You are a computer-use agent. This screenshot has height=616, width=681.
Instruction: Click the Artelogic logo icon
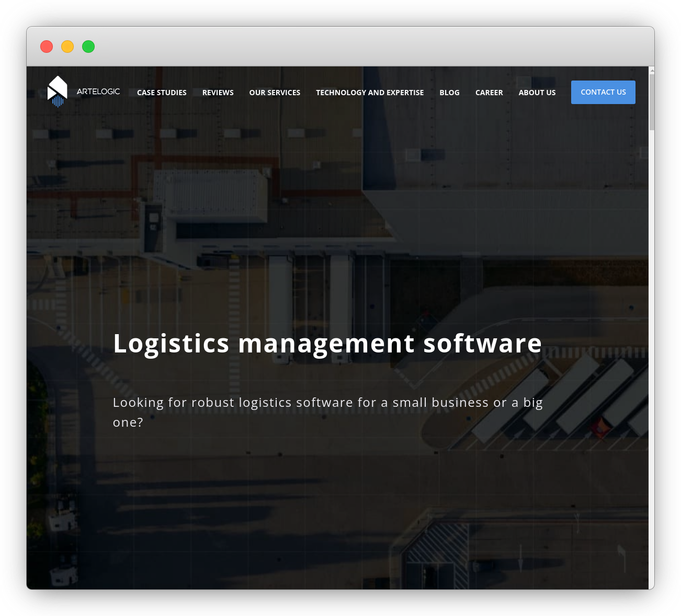click(x=58, y=92)
